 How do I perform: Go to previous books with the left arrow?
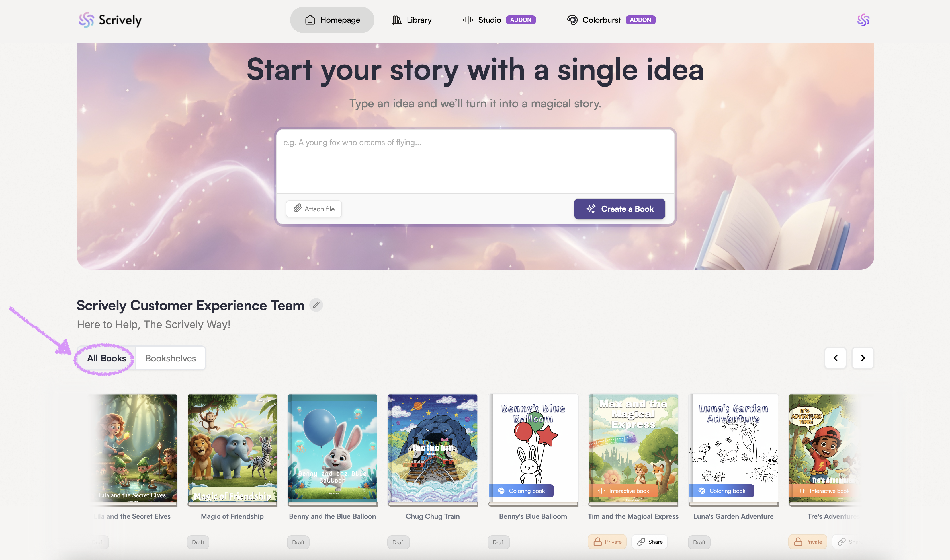click(835, 358)
